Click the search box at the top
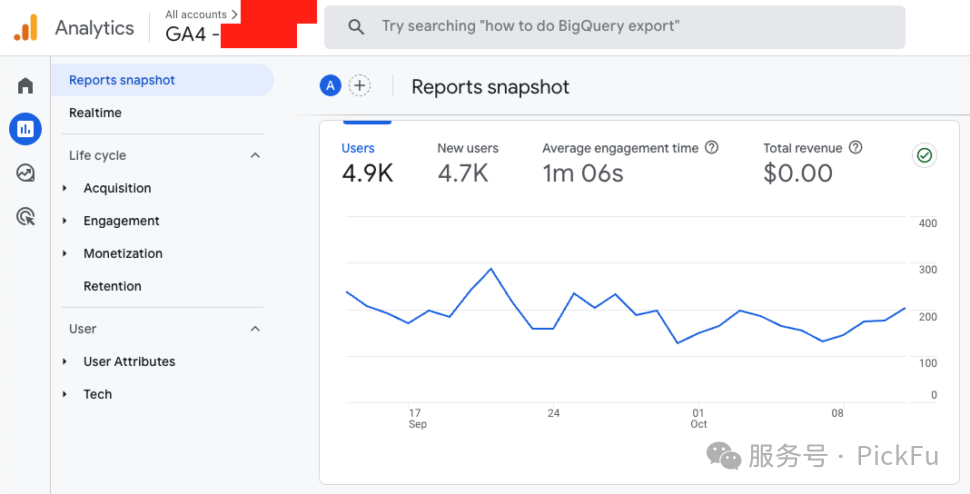 (614, 27)
